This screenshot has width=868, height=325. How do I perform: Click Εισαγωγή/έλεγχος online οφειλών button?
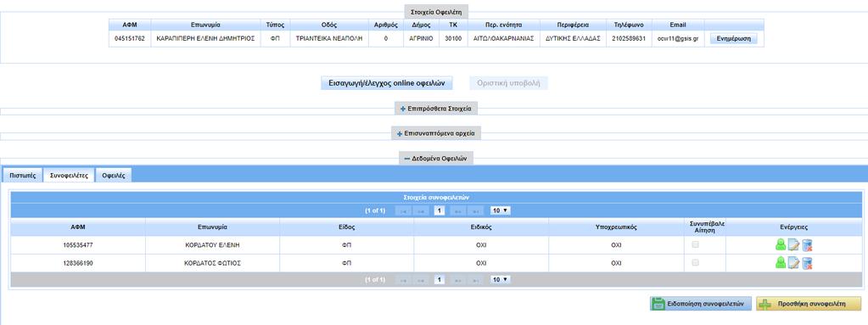tap(387, 84)
